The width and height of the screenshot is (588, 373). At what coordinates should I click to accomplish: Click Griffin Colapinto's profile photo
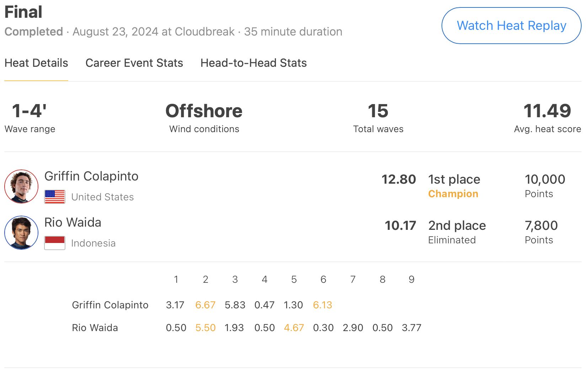point(21,186)
